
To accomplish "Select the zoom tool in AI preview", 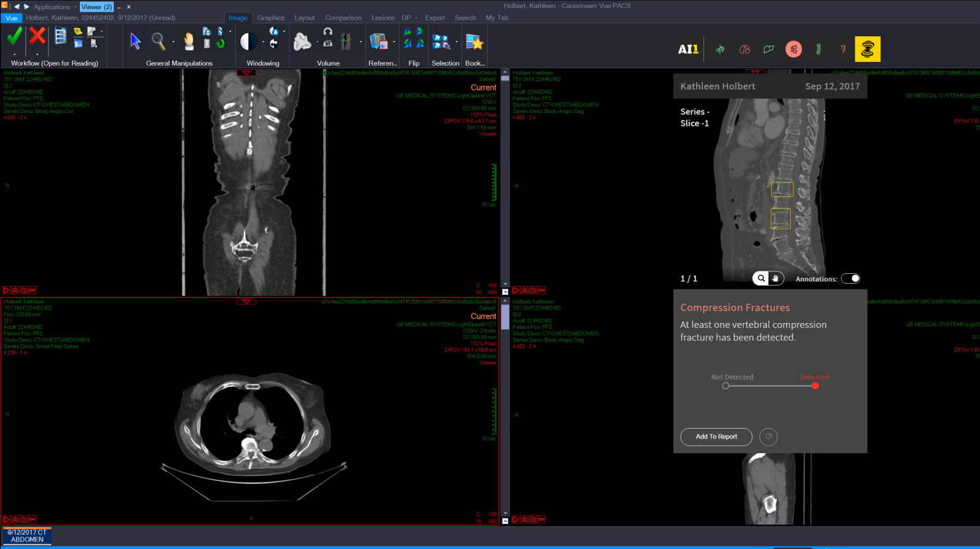I will click(x=761, y=278).
